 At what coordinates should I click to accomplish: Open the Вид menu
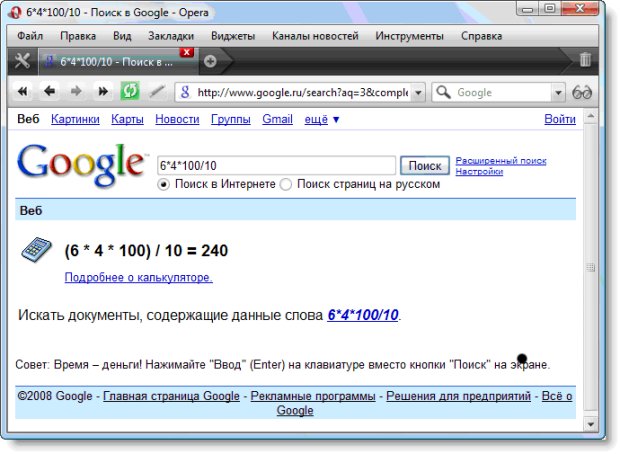click(122, 36)
